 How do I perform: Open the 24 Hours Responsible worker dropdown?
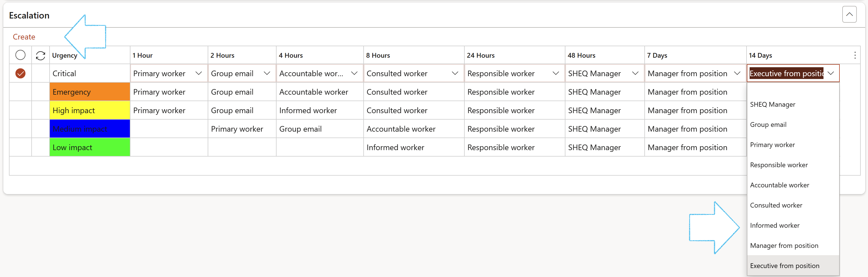(x=556, y=73)
